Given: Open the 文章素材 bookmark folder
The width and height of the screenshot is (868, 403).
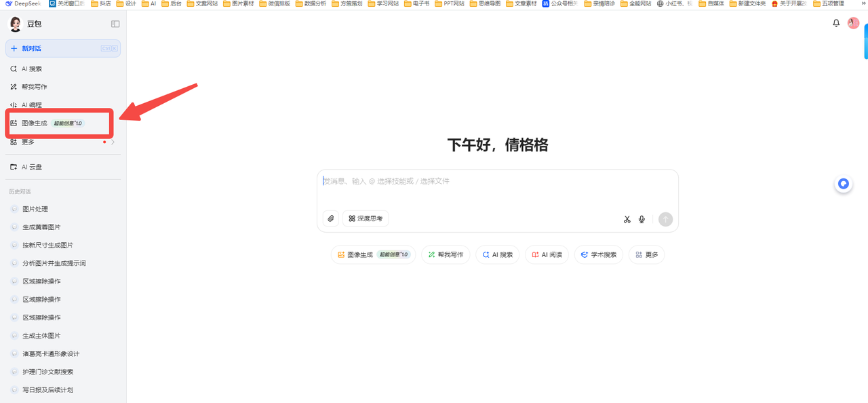Looking at the screenshot, I should click(521, 3).
